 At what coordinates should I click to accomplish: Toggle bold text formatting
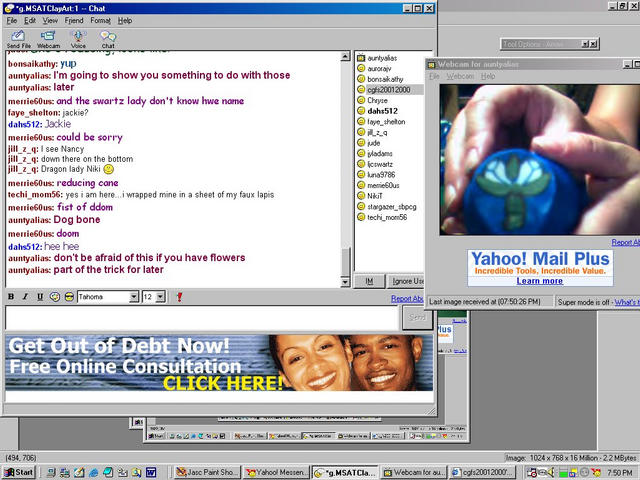[11, 297]
